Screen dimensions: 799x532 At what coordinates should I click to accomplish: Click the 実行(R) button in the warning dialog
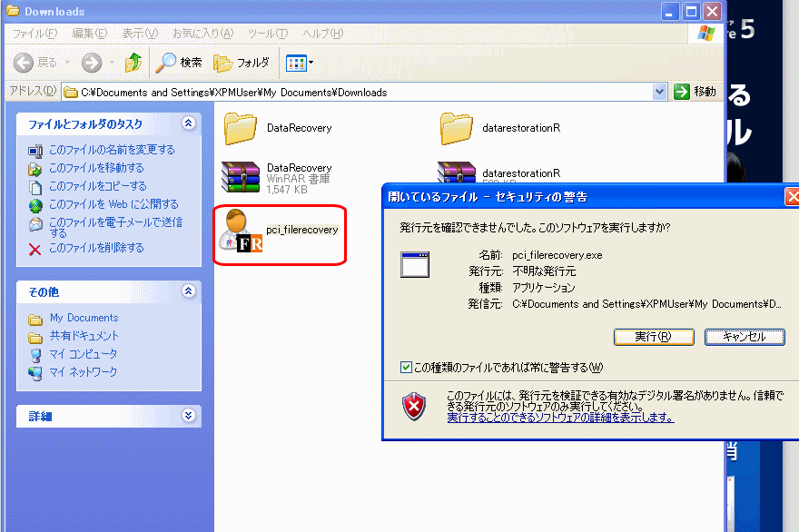click(653, 337)
